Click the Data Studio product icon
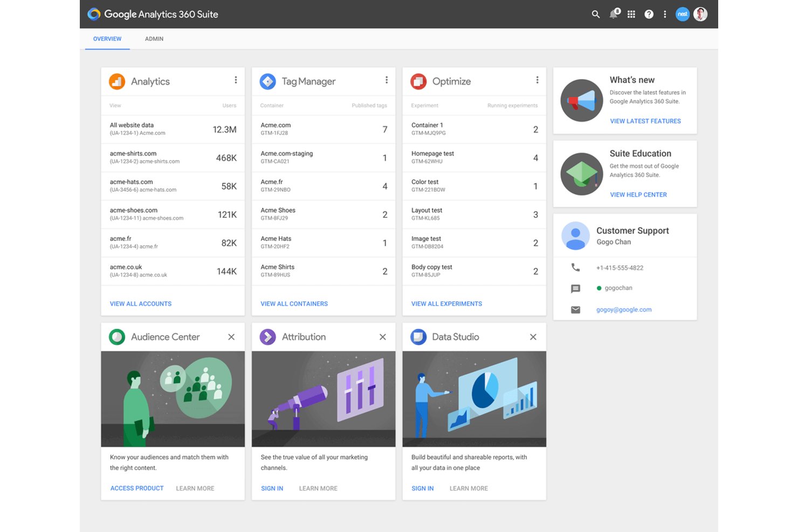The image size is (798, 532). pos(418,337)
